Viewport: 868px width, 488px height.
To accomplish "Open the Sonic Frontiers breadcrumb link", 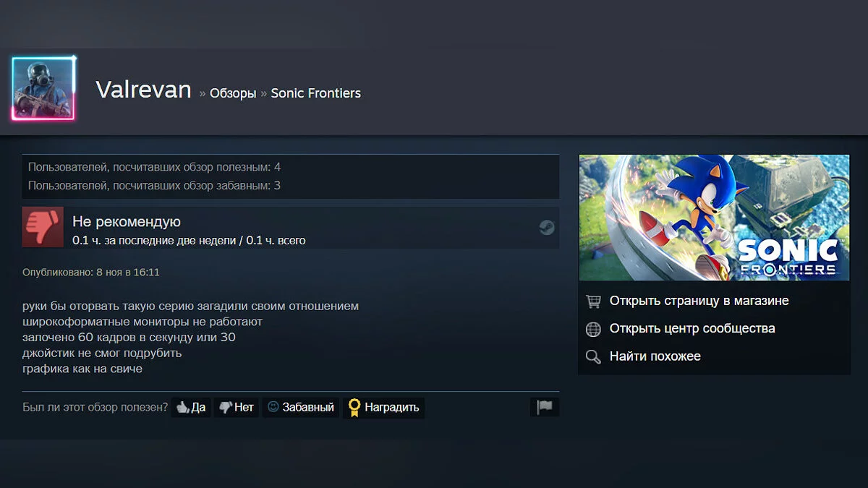I will [x=316, y=93].
